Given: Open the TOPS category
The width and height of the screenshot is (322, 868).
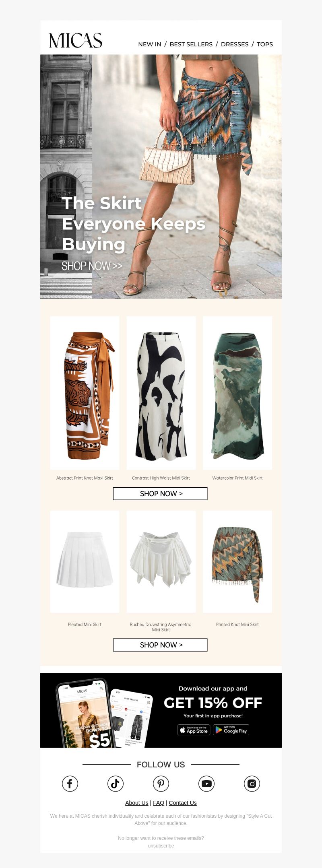Looking at the screenshot, I should [x=265, y=44].
